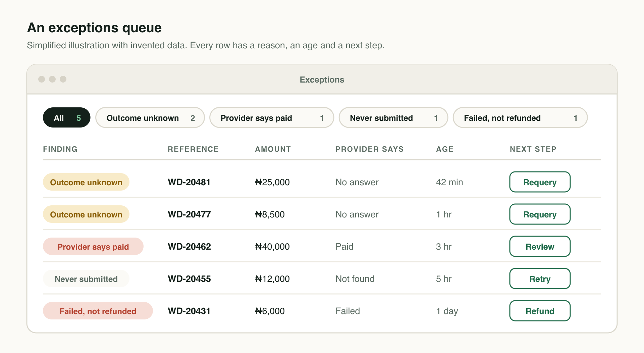The image size is (644, 353).
Task: Click Requery for WD-20481
Action: click(540, 182)
